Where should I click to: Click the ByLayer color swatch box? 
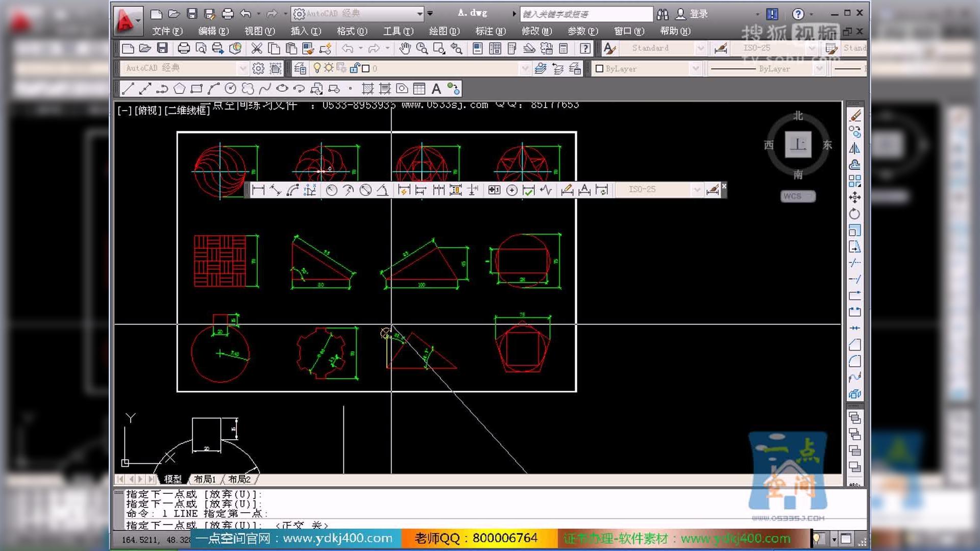coord(600,68)
